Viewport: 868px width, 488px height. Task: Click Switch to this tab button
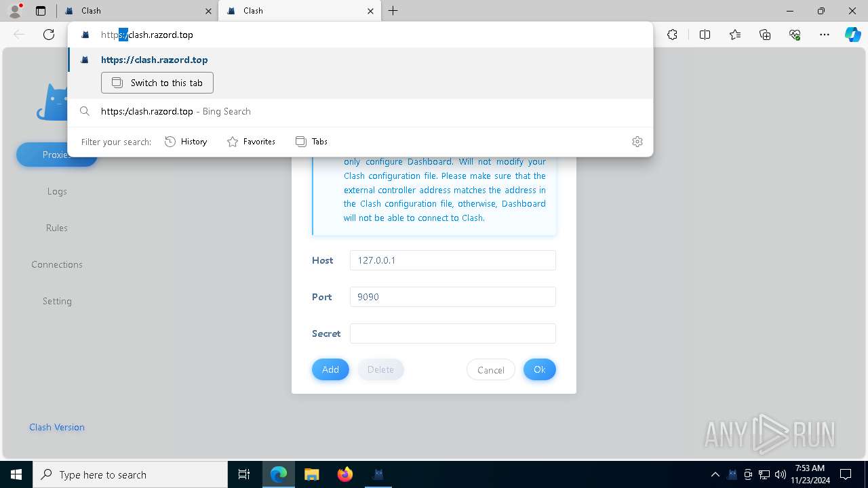(157, 83)
